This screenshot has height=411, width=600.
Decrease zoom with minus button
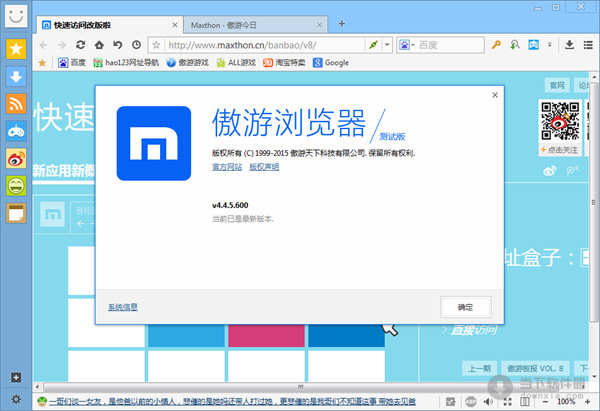[545, 401]
